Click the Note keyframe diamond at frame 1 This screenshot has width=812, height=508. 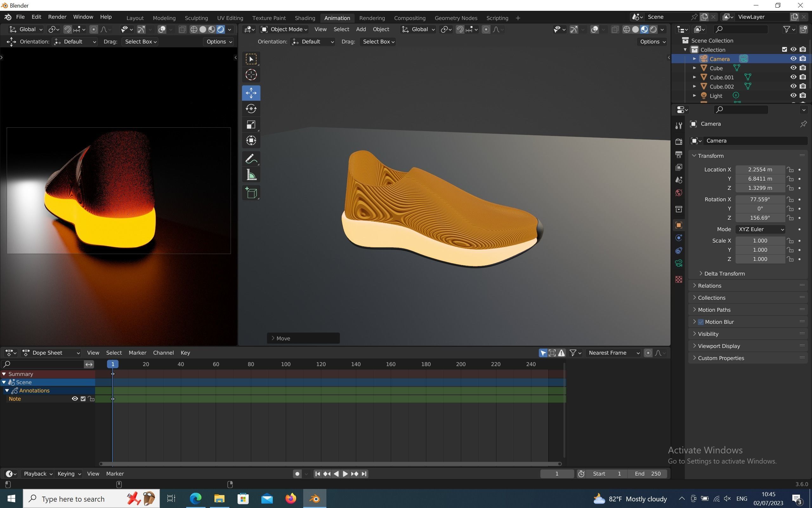(113, 399)
